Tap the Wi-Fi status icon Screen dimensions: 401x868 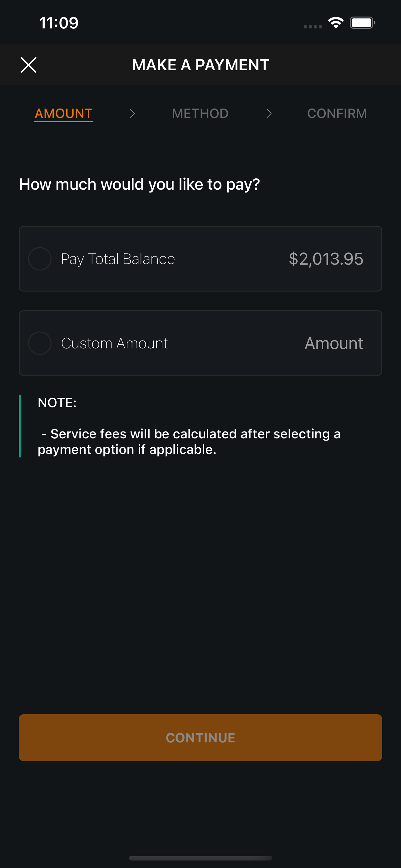click(x=336, y=22)
